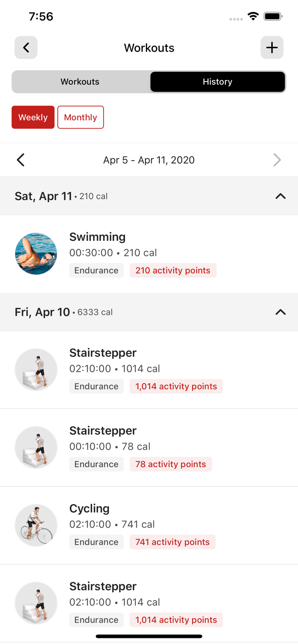Tap the right chevron to view next week
Image resolution: width=298 pixels, height=644 pixels.
click(277, 160)
